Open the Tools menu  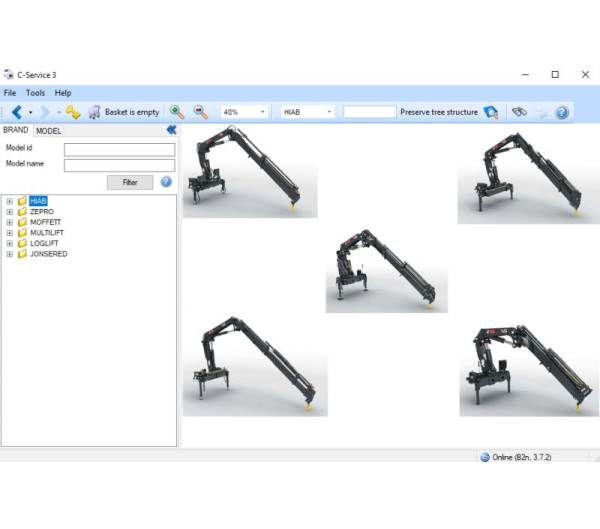35,93
